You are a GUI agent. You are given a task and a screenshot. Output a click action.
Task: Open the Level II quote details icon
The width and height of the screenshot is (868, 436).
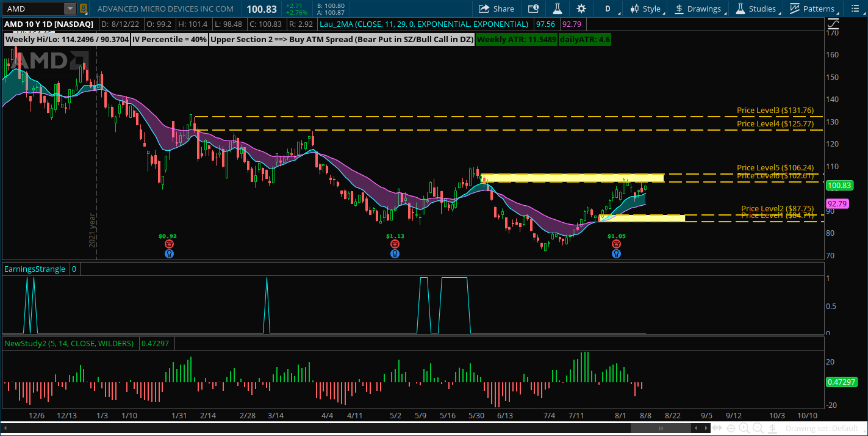pyautogui.click(x=533, y=9)
